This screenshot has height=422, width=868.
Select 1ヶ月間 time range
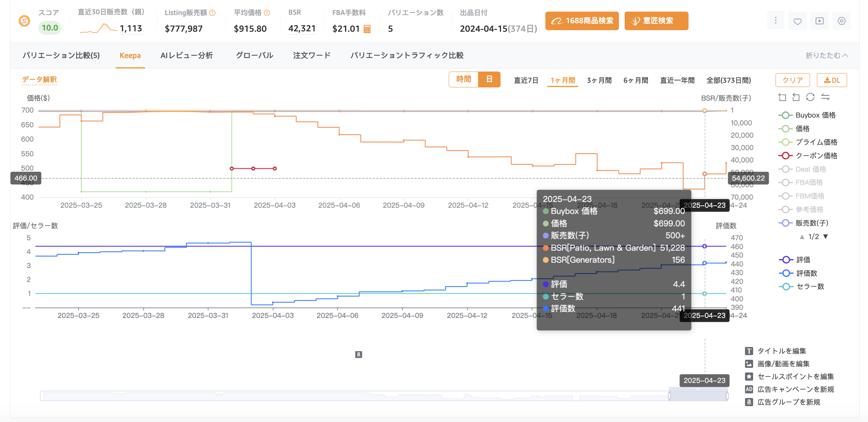pyautogui.click(x=563, y=80)
